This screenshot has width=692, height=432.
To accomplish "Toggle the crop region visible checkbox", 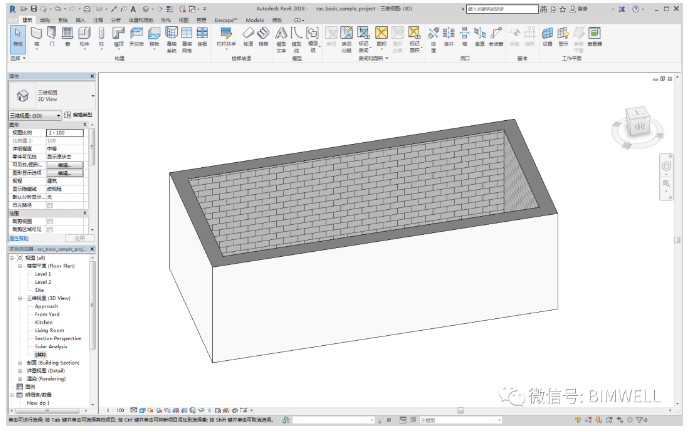I will click(x=50, y=227).
